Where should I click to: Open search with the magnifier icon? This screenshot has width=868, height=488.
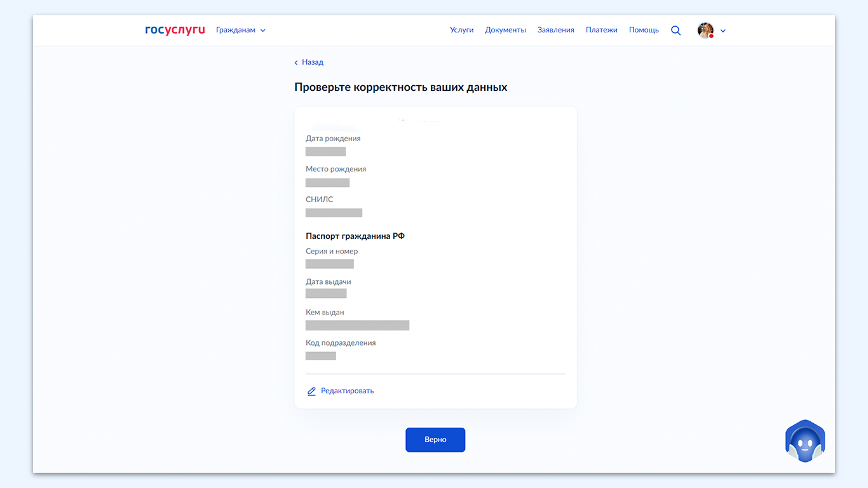click(x=675, y=30)
